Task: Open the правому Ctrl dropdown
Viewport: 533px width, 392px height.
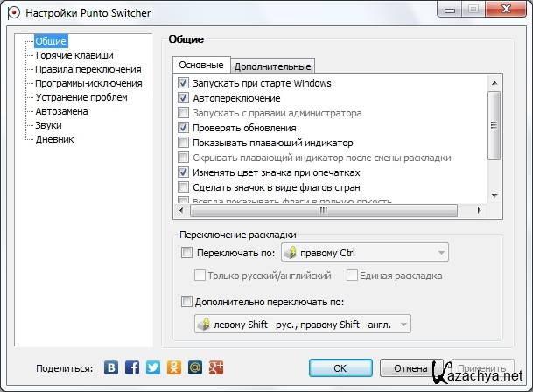Action: point(364,254)
